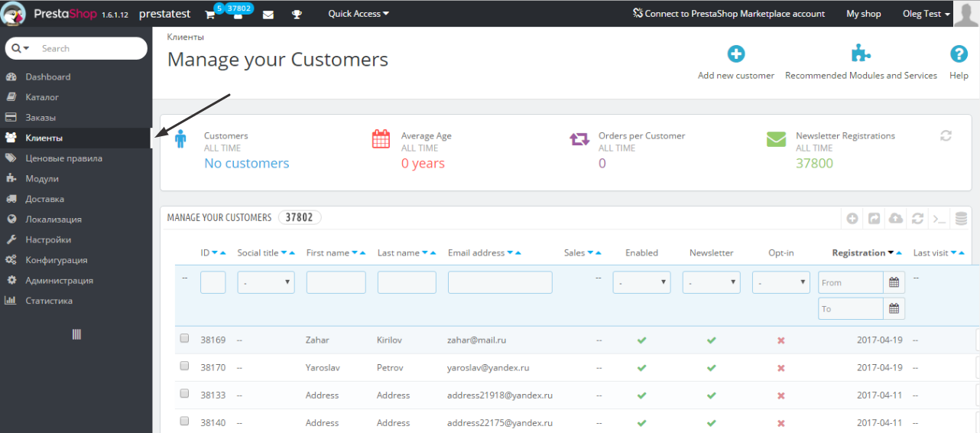Image resolution: width=980 pixels, height=433 pixels.
Task: Disable the Enabled checkmark for zahar@mail.ru
Action: (x=641, y=340)
